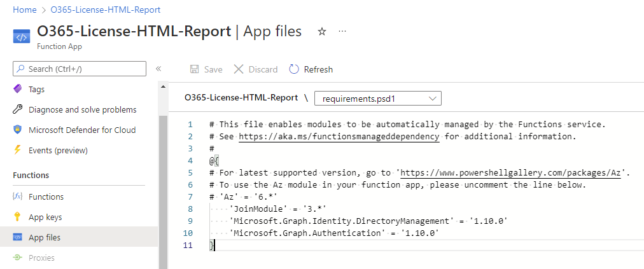Click O365-License-HTML-Report breadcrumb link

[106, 10]
